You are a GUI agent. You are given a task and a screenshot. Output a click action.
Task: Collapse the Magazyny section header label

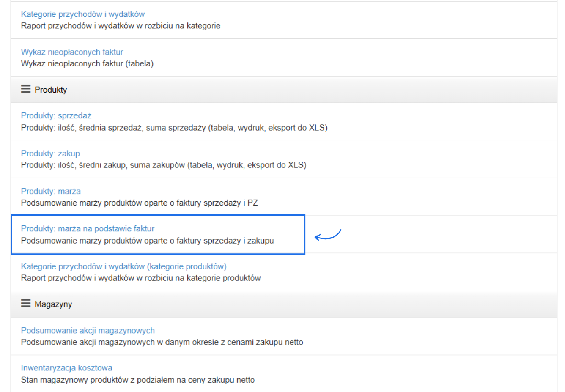point(53,304)
